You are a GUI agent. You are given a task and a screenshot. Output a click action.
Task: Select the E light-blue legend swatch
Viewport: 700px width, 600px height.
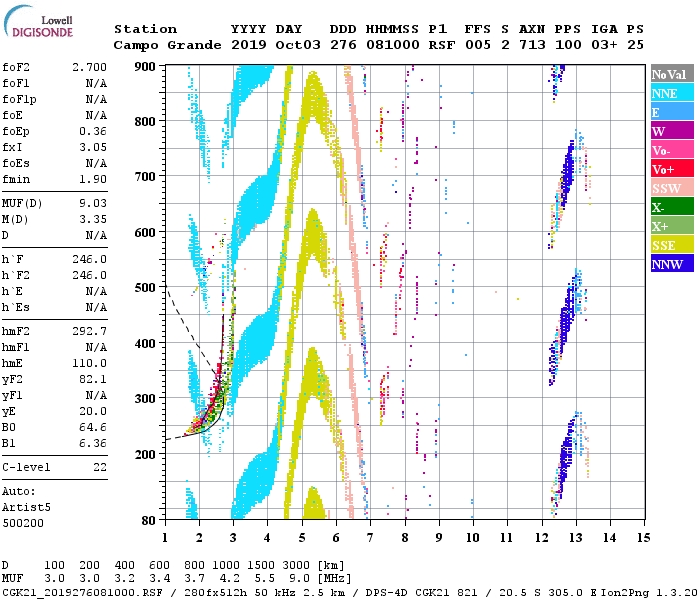tap(672, 112)
